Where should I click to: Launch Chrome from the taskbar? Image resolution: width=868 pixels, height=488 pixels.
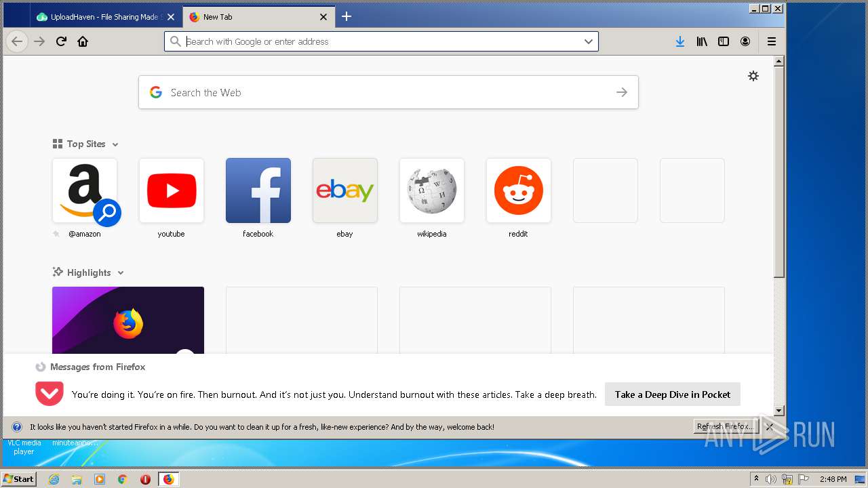pos(122,479)
